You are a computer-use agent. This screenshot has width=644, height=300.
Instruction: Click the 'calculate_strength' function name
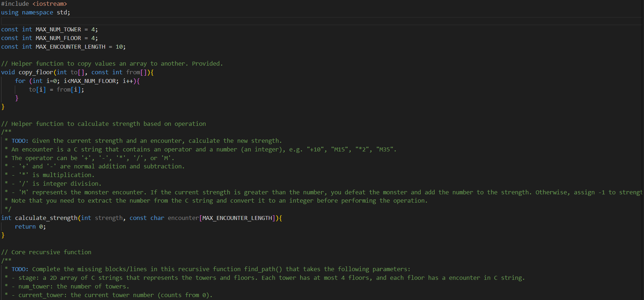point(46,218)
